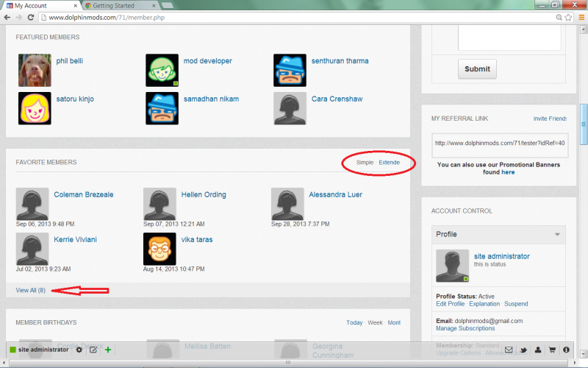Open Alessandra Luer profile name
This screenshot has width=588, height=368.
pyautogui.click(x=335, y=194)
